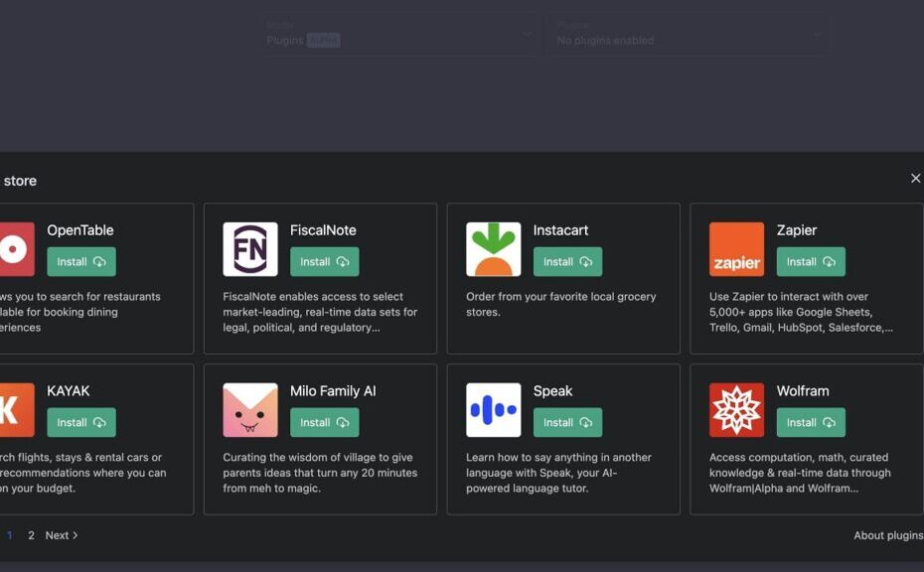Click the Instacart carrot logo
This screenshot has width=924, height=572.
[493, 249]
